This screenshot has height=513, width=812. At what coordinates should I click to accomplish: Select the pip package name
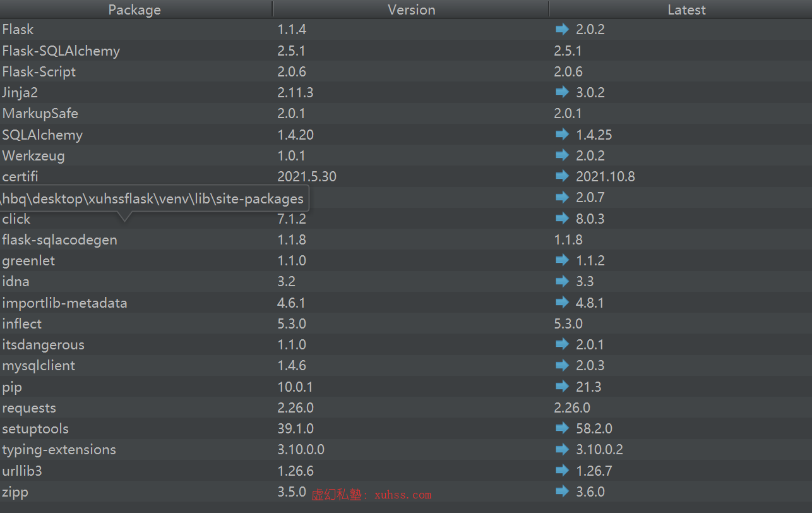click(x=12, y=387)
